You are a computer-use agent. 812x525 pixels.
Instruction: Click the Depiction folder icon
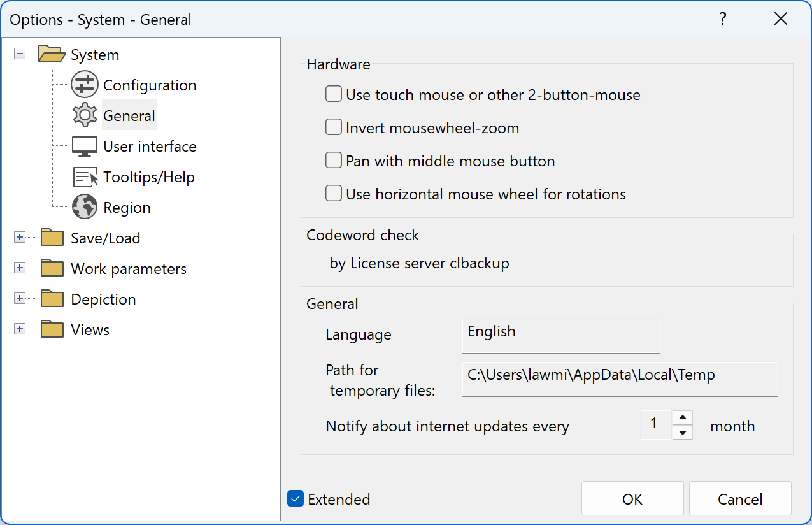click(52, 299)
